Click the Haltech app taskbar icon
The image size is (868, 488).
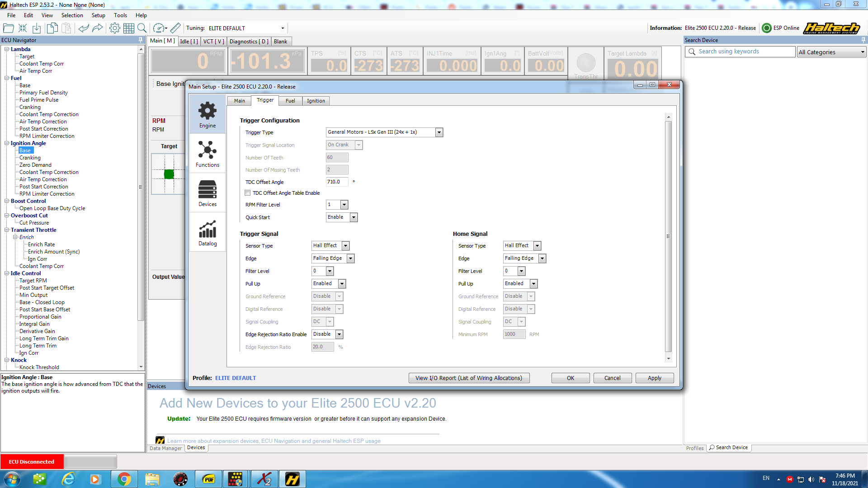(x=292, y=479)
